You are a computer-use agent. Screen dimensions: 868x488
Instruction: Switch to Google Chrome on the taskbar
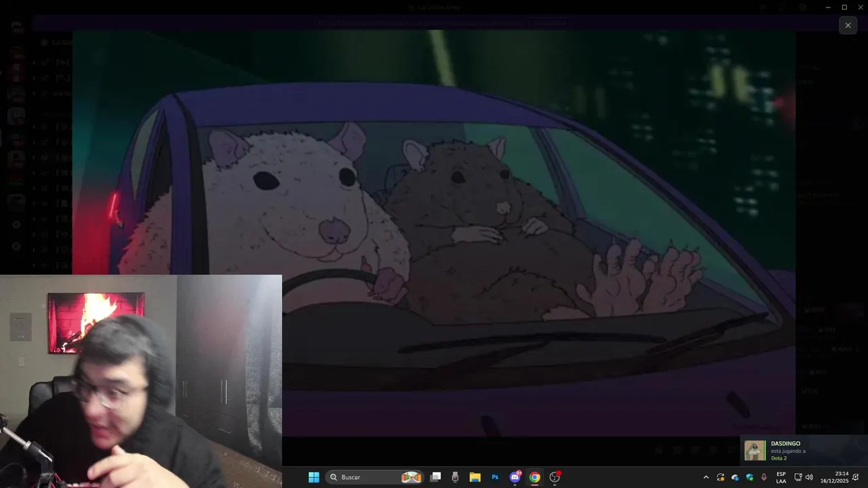[534, 477]
